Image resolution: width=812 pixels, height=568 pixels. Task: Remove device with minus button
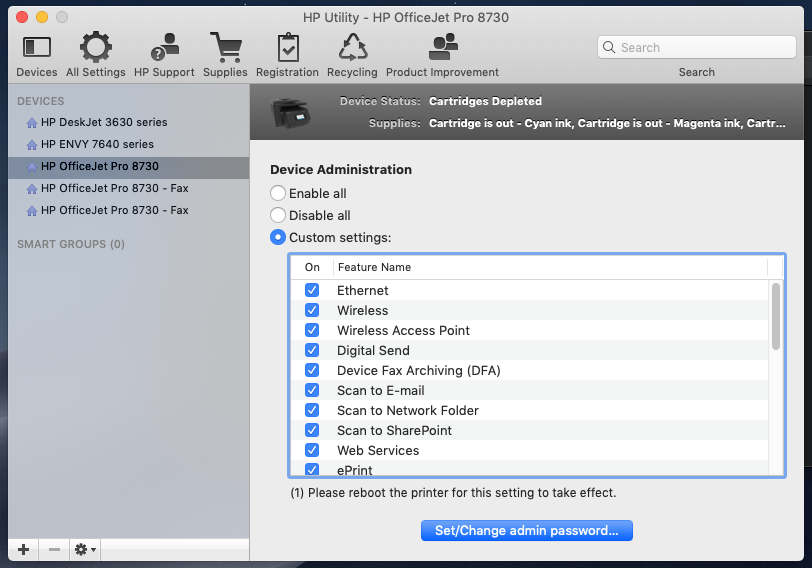54,549
